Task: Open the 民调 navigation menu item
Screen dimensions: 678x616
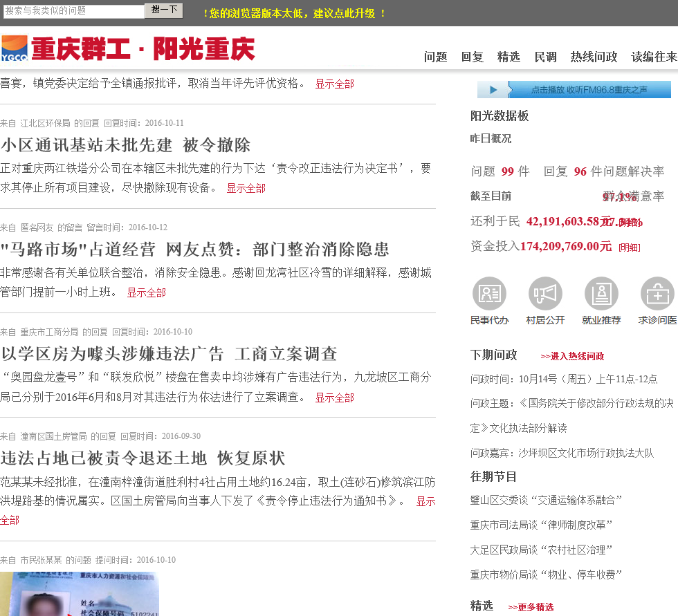Action: [545, 57]
